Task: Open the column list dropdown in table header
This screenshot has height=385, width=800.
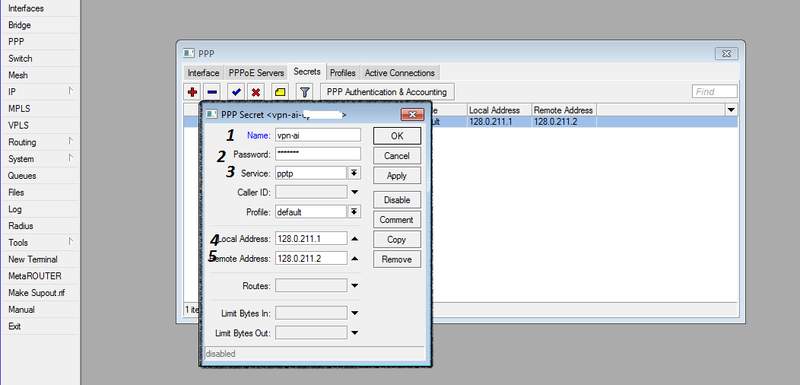Action: coord(731,110)
